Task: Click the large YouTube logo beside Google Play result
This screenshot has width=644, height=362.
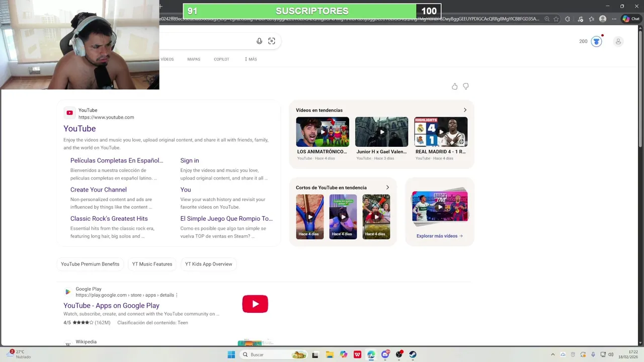Action: point(255,304)
